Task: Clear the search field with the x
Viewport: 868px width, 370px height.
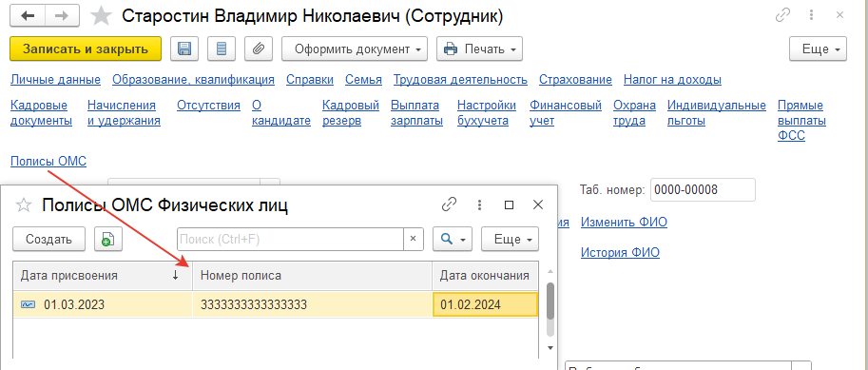Action: point(413,240)
